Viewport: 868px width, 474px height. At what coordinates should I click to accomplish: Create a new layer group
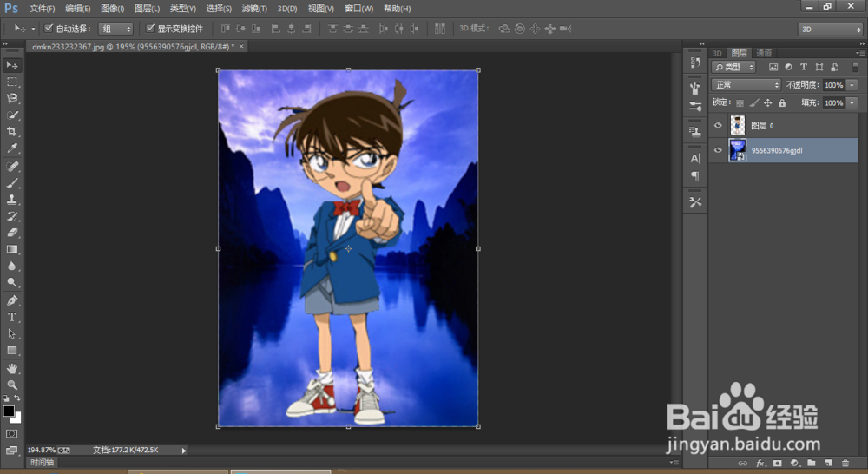[812, 463]
